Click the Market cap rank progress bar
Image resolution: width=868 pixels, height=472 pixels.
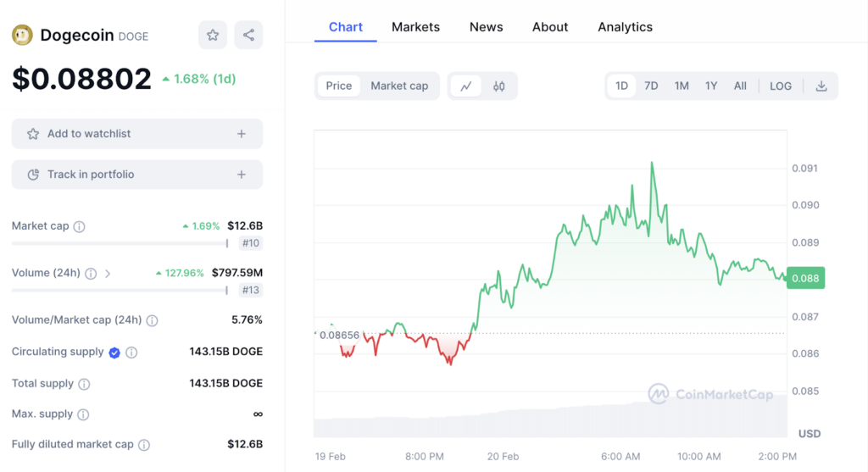pos(119,243)
